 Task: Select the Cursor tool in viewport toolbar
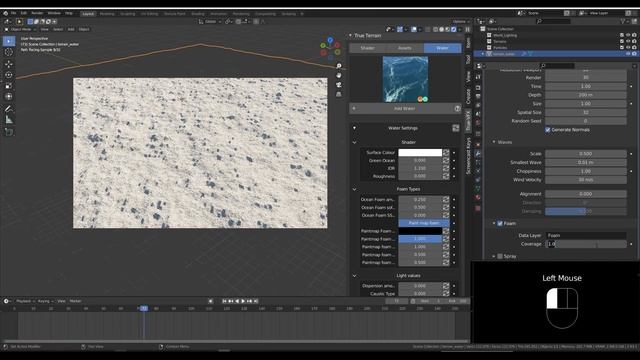pos(9,52)
